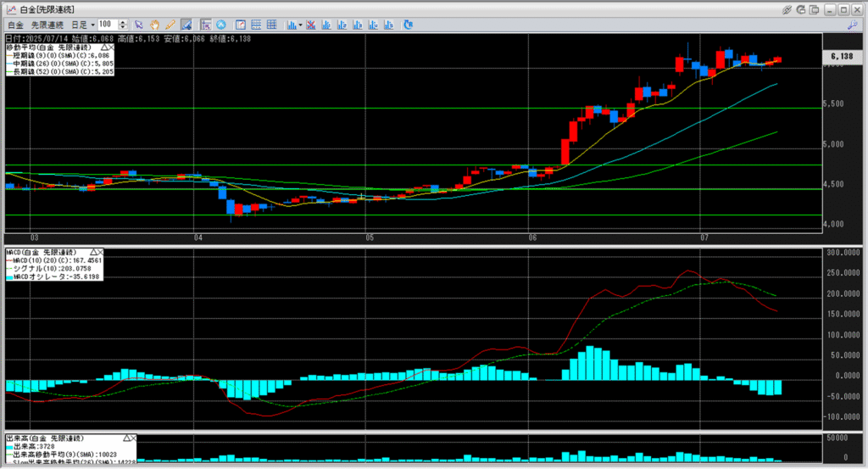
Task: Choose the pencil trendline drawing tool
Action: tap(170, 25)
